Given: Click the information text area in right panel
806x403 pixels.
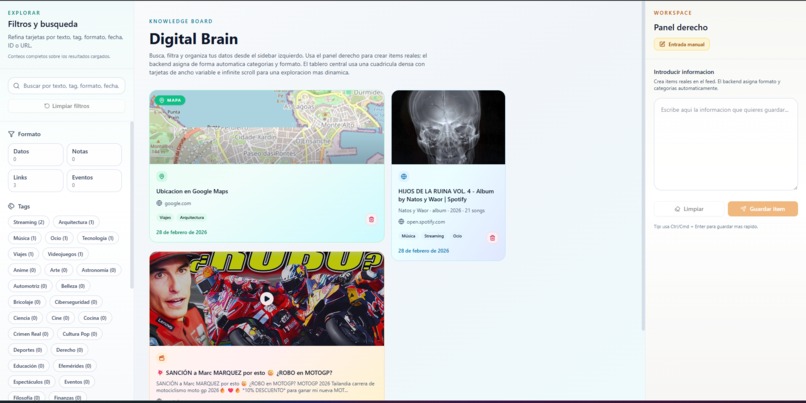Looking at the screenshot, I should pyautogui.click(x=726, y=144).
